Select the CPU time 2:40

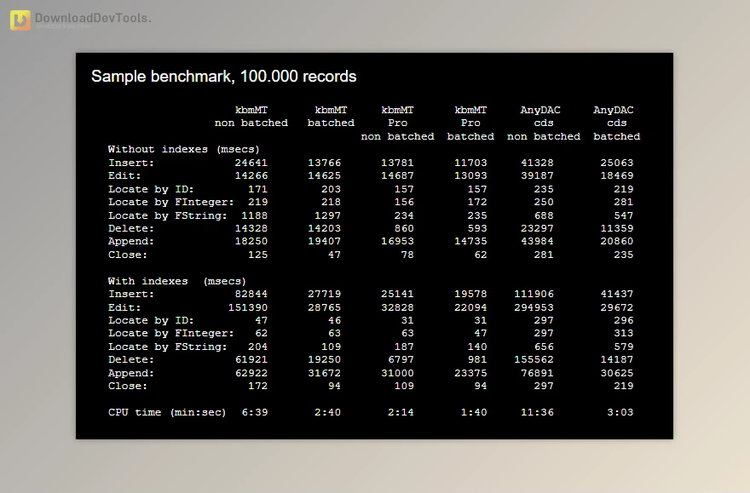(328, 412)
